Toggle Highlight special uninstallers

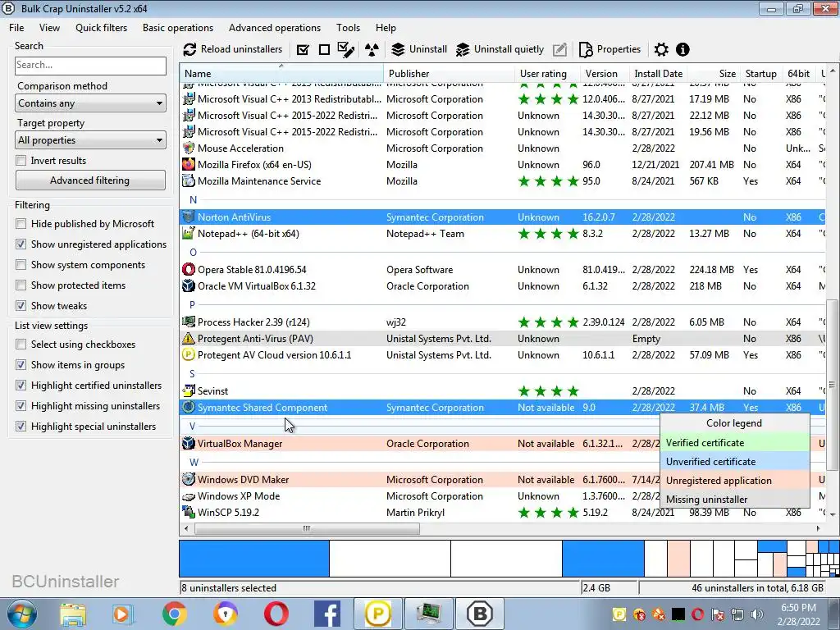(21, 426)
